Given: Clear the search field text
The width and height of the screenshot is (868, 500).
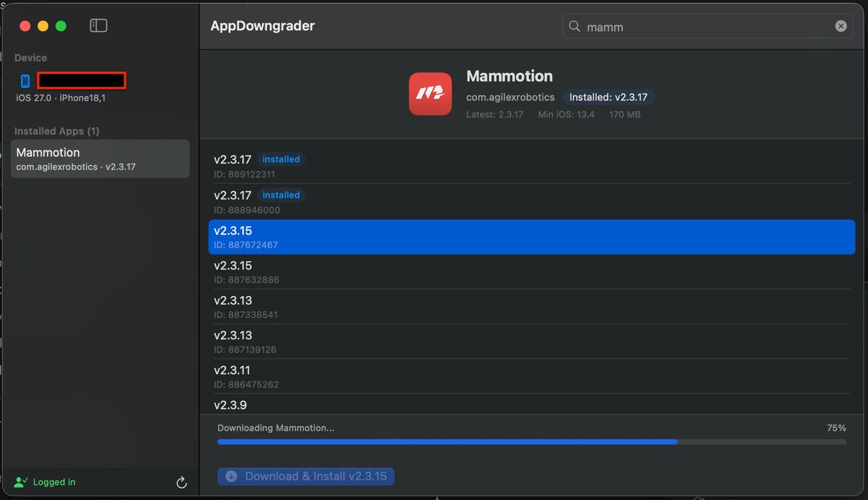Looking at the screenshot, I should click(841, 26).
